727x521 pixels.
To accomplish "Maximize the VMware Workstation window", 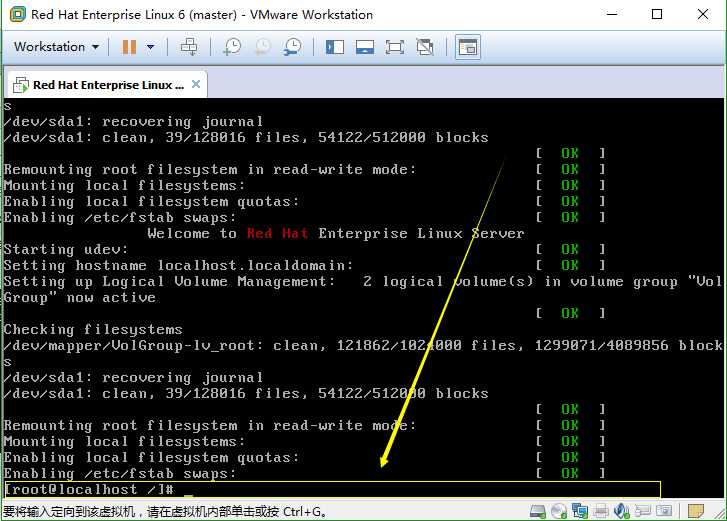I will point(657,14).
